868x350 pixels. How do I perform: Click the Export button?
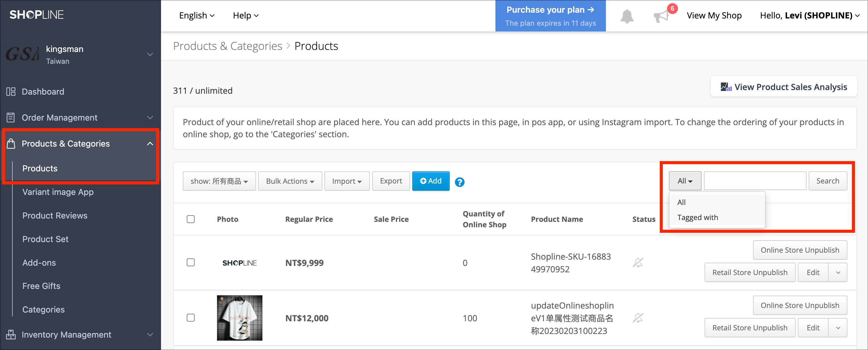click(391, 181)
